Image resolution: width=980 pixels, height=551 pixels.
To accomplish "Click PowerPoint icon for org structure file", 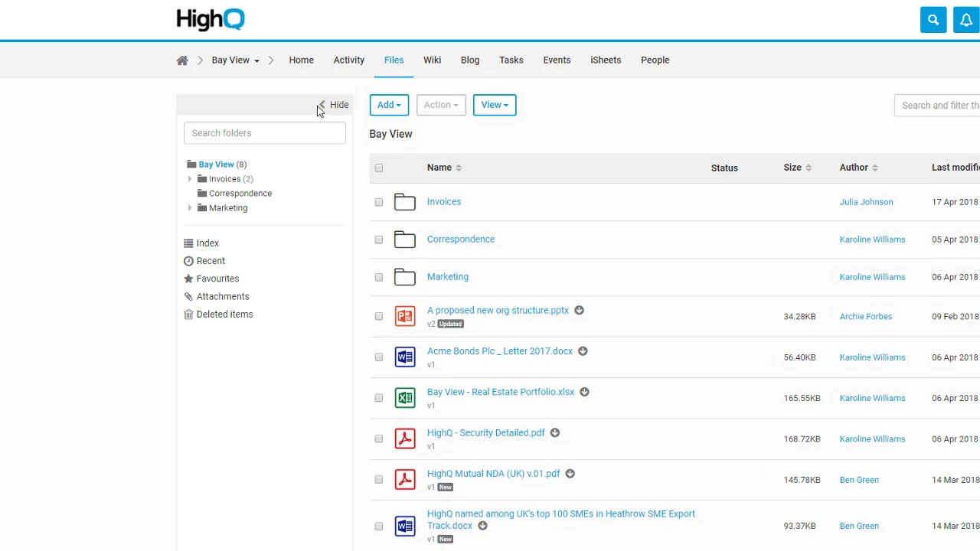I will 405,316.
